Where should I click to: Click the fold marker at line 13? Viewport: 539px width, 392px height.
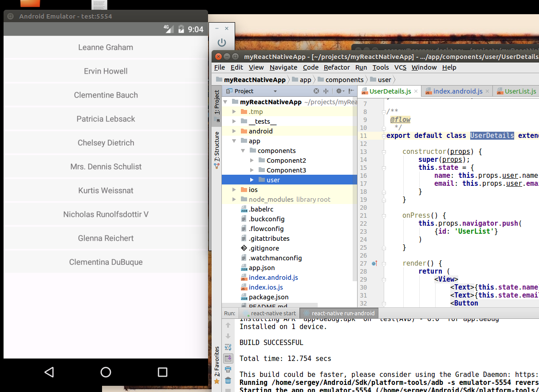[383, 152]
